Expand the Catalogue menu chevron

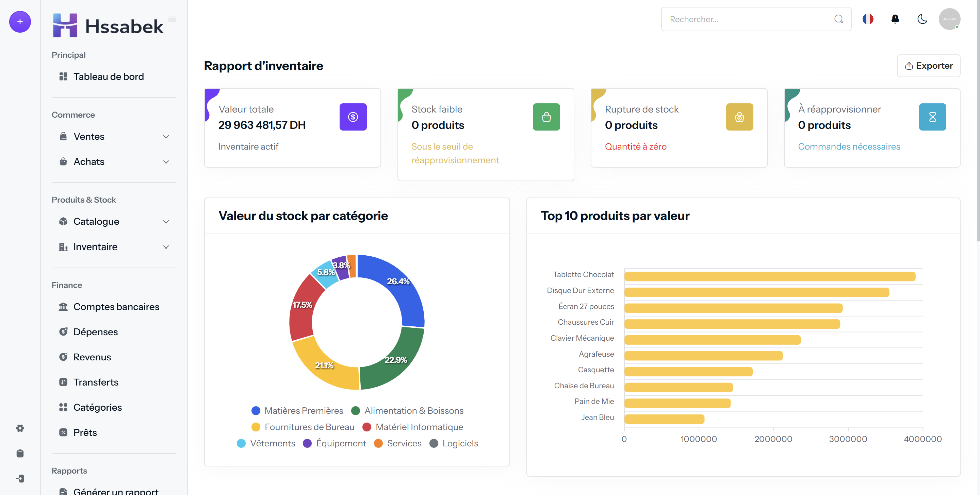[x=166, y=222]
